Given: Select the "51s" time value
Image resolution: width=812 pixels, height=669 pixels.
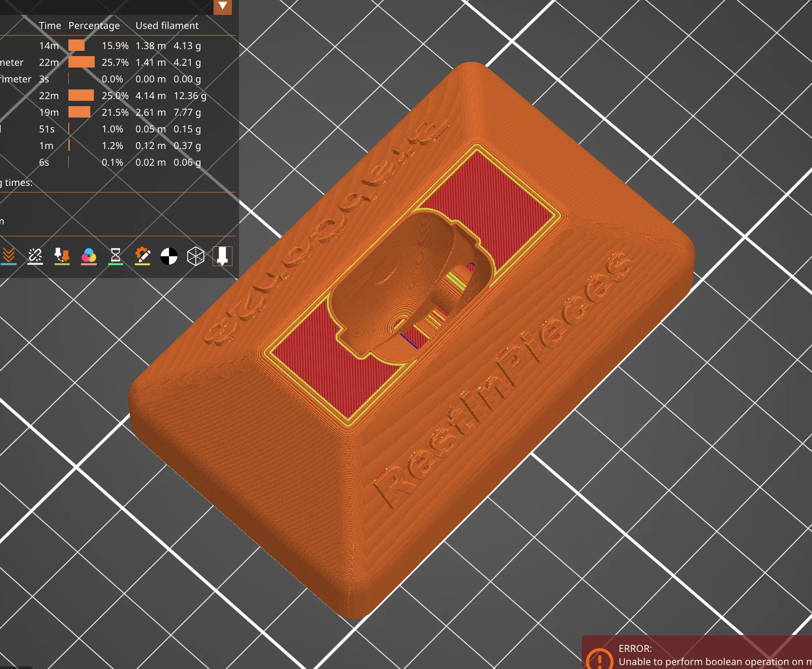Looking at the screenshot, I should click(47, 129).
